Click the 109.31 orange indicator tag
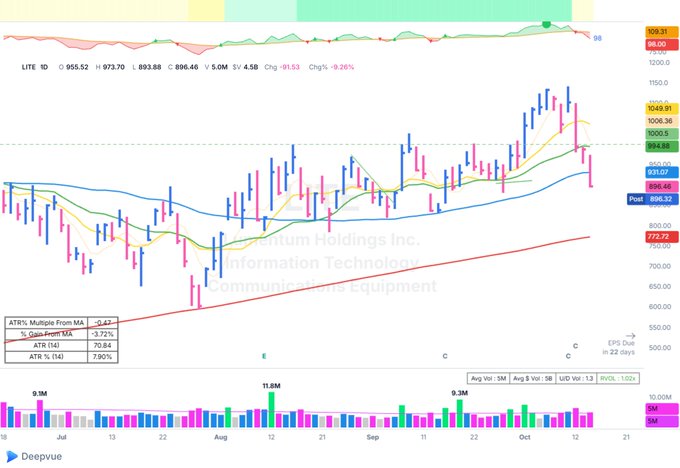 pos(662,32)
